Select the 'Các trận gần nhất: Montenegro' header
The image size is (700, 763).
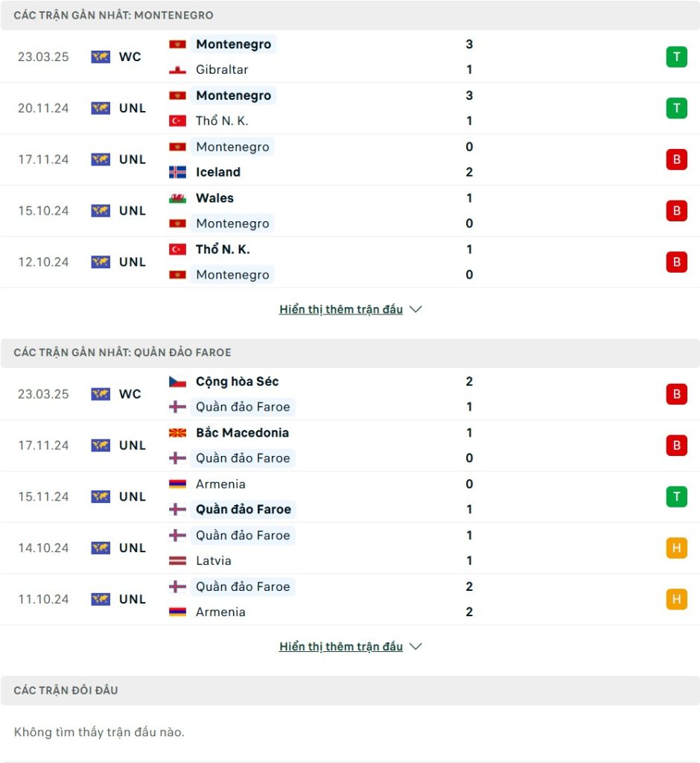coord(350,15)
